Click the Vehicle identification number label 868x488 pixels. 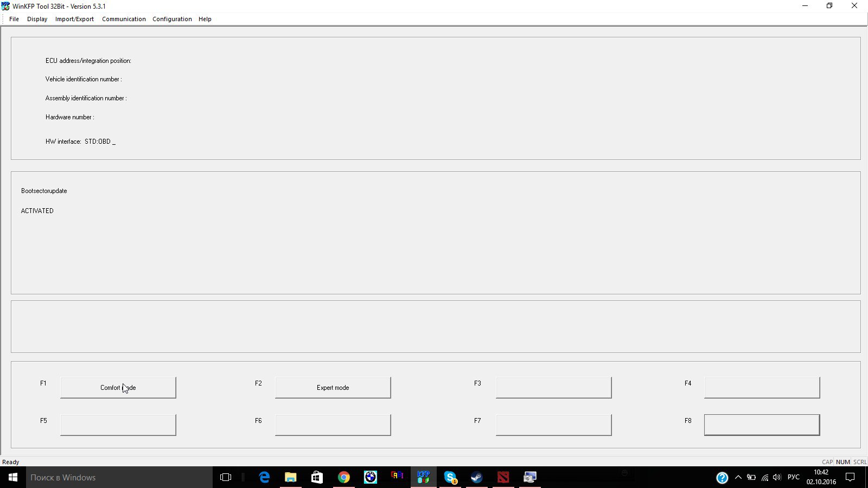(84, 79)
